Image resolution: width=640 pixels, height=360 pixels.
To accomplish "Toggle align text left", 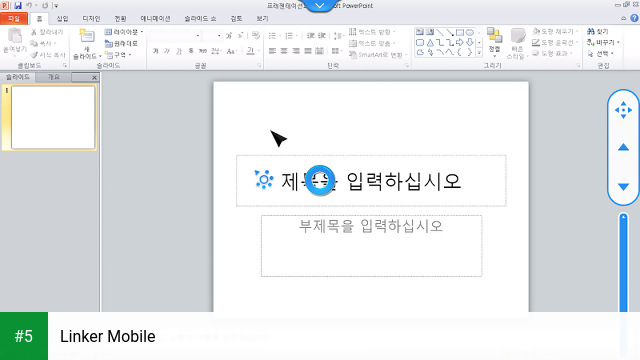I will pos(272,51).
